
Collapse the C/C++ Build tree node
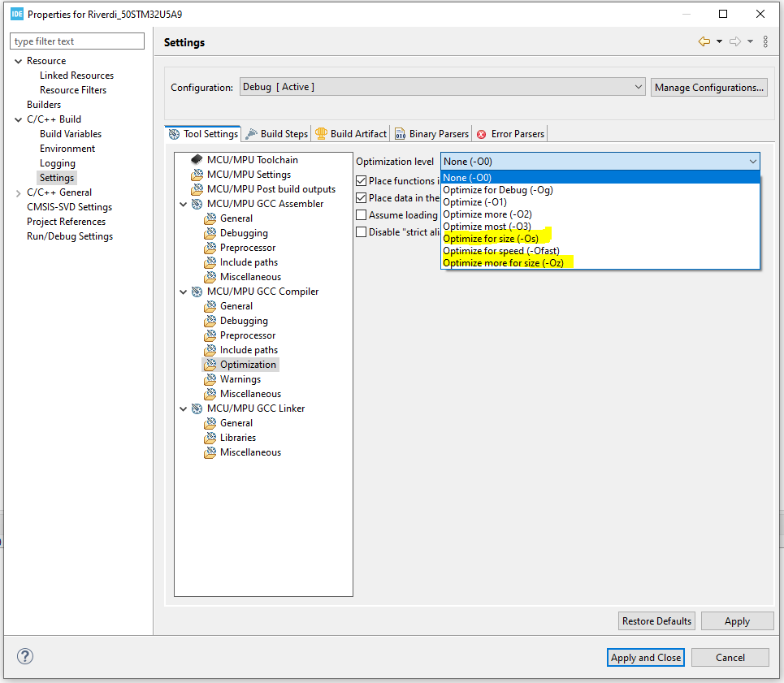(19, 119)
